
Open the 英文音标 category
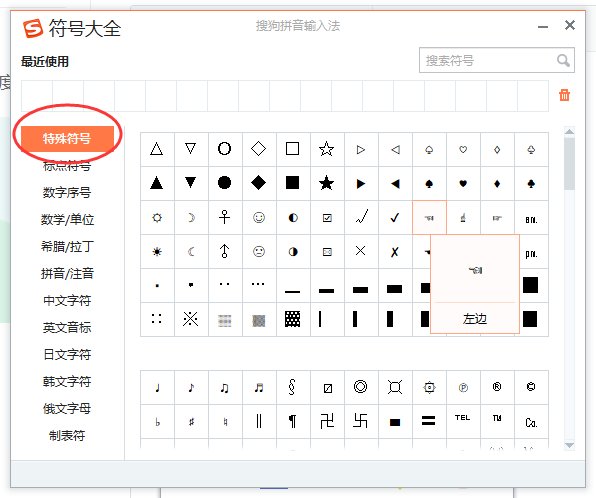67,327
